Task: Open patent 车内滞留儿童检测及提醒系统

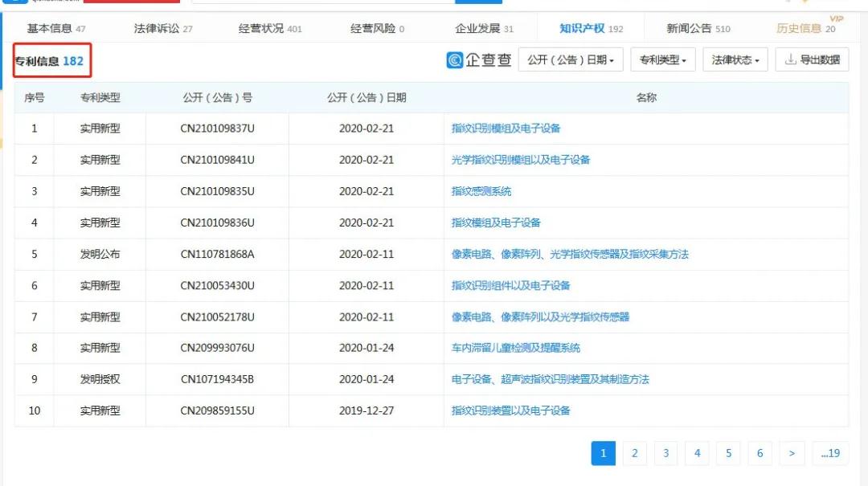Action: coord(515,348)
